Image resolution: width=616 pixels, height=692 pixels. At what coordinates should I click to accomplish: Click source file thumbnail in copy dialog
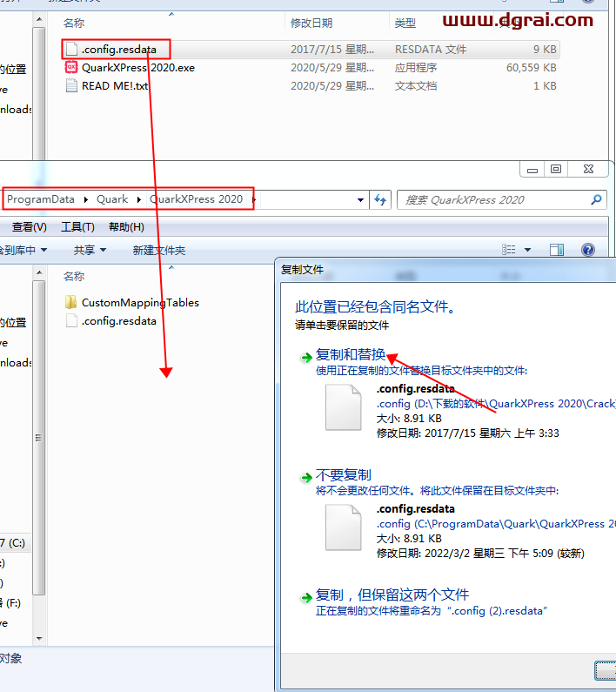pos(344,406)
